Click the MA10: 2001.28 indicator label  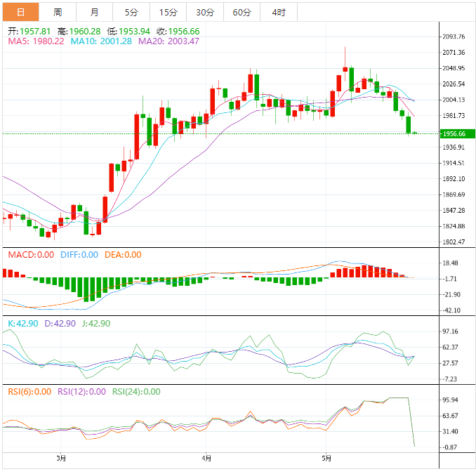102,41
